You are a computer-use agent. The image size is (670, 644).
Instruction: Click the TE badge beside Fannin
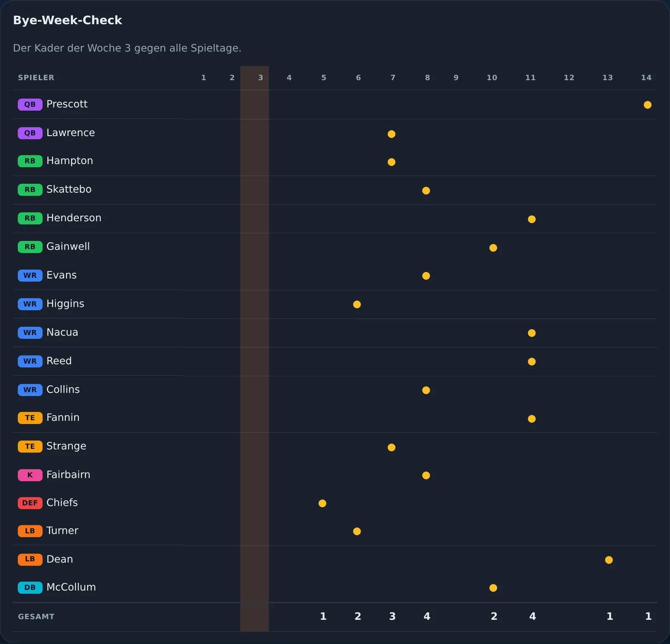click(30, 418)
